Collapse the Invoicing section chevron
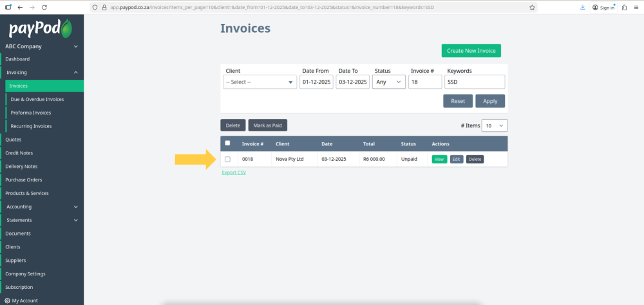 click(75, 73)
